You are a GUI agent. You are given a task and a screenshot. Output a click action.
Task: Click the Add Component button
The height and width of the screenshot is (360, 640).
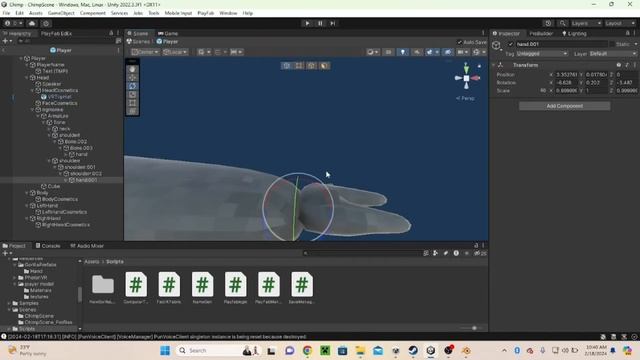pos(564,106)
